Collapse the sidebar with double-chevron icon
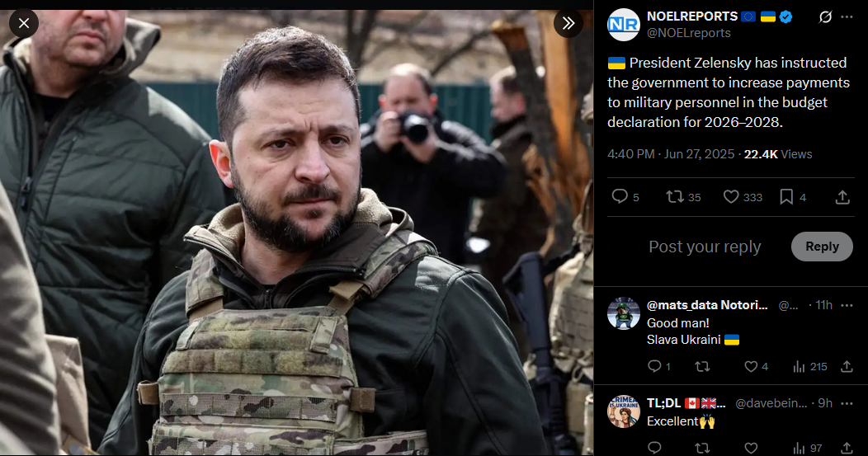This screenshot has width=868, height=456. 568,23
